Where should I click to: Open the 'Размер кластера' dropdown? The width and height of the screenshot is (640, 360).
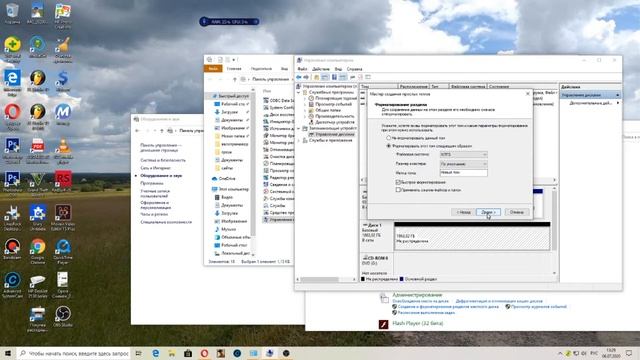pos(463,164)
